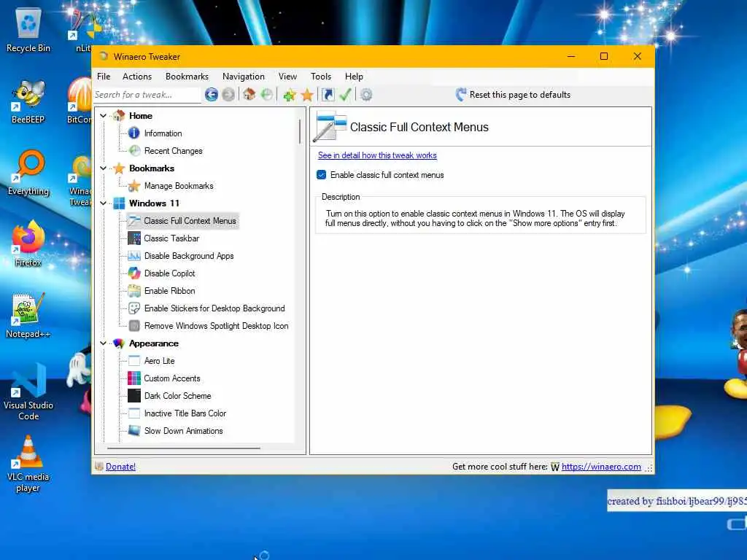This screenshot has width=747, height=560.
Task: Open the winaero.com link
Action: 601,467
